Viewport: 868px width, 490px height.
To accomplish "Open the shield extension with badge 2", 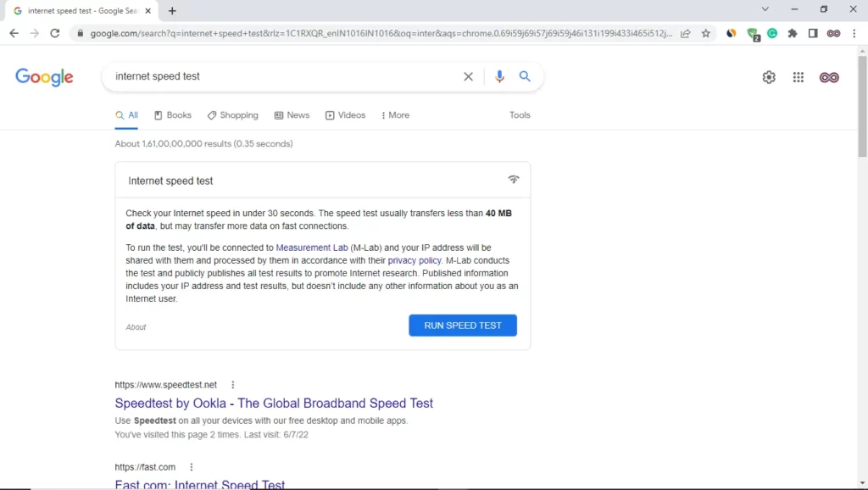I will click(753, 34).
